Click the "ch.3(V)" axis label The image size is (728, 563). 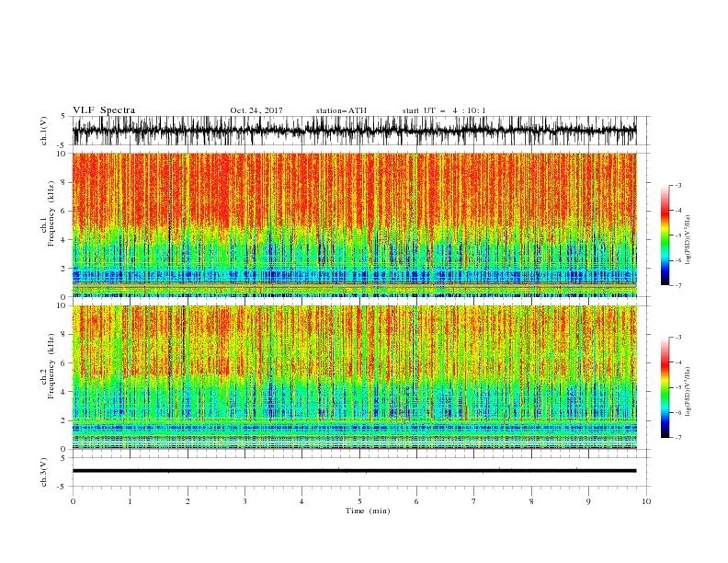tap(44, 472)
